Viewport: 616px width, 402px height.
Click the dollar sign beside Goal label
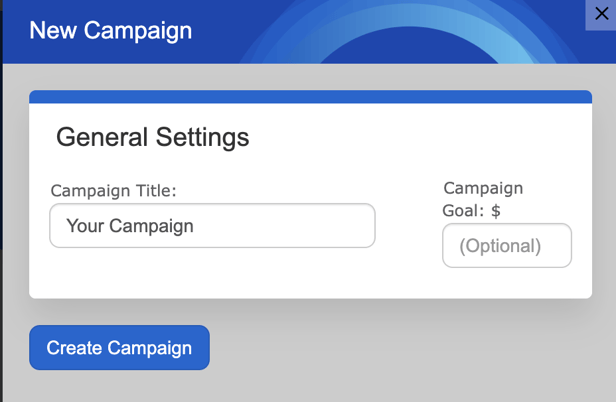[496, 211]
